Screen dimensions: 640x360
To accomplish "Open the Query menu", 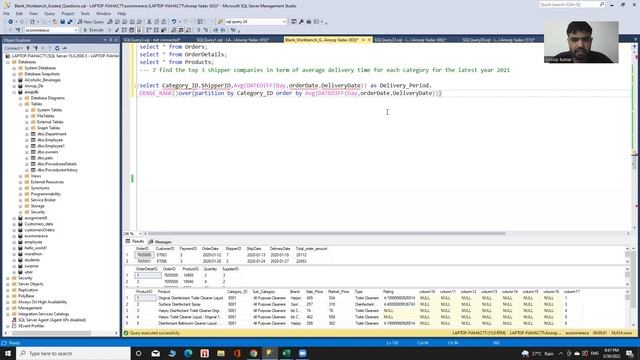I will click(x=49, y=13).
